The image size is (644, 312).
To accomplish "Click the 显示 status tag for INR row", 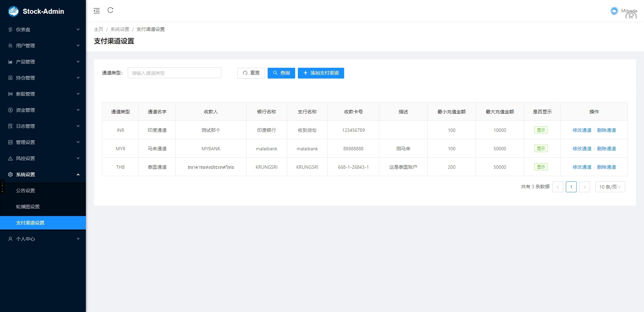I will [541, 130].
